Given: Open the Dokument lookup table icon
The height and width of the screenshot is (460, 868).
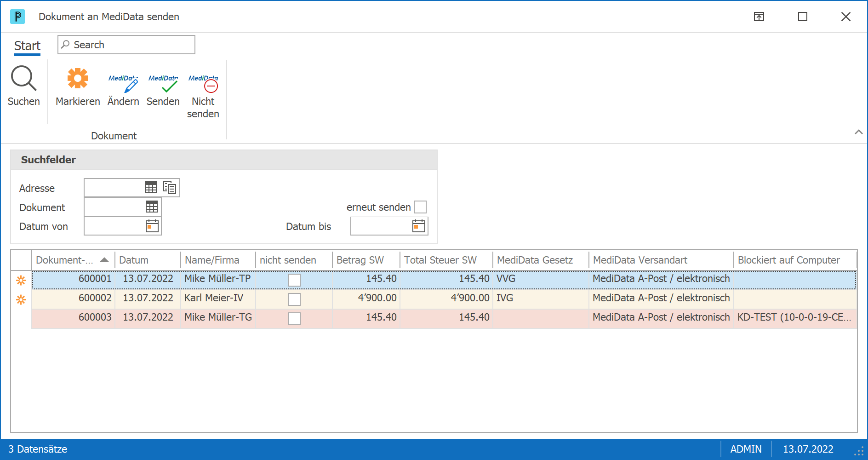Looking at the screenshot, I should click(x=152, y=207).
